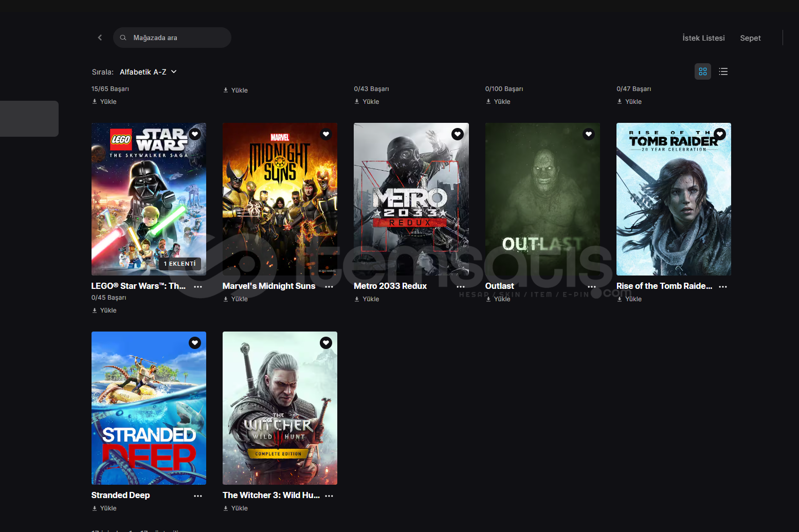
Task: Toggle favorite heart on Metro 2033 Redux
Action: pyautogui.click(x=458, y=134)
